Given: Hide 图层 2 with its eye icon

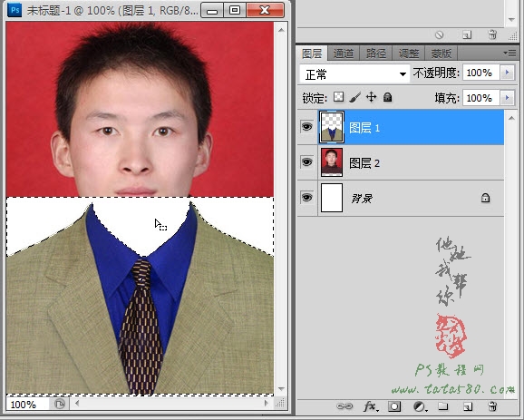Looking at the screenshot, I should pos(306,162).
